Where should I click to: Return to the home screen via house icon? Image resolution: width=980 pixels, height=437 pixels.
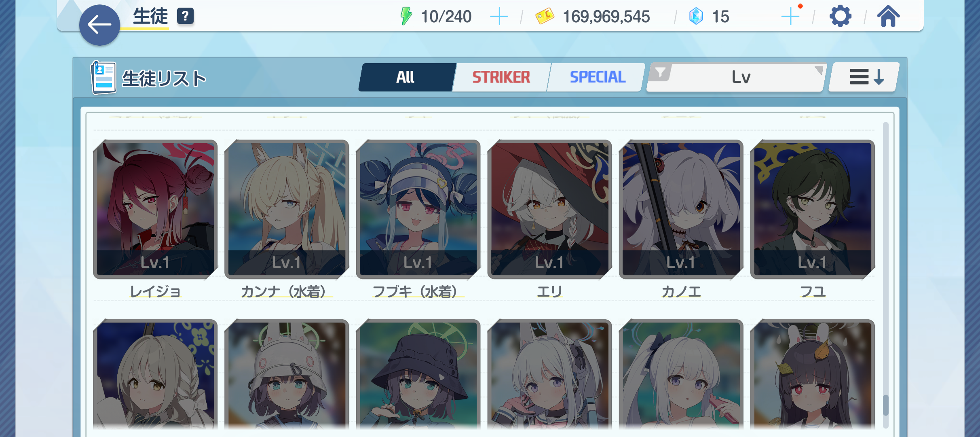(x=888, y=16)
